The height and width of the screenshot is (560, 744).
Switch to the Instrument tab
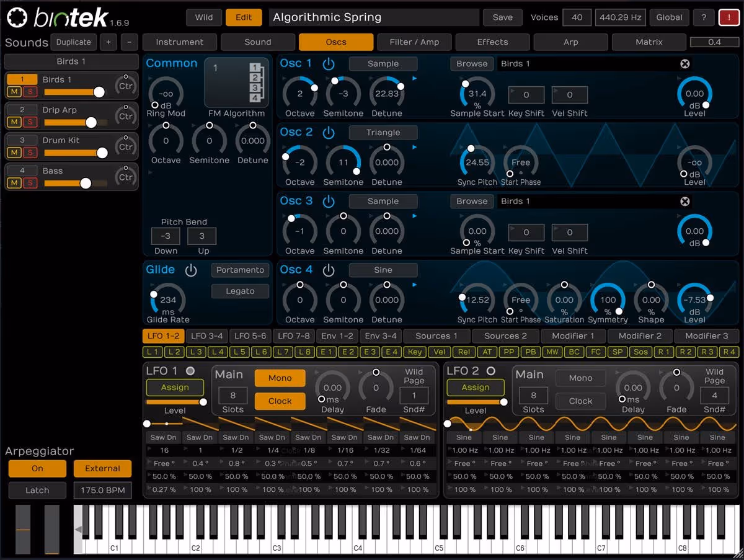pyautogui.click(x=180, y=42)
